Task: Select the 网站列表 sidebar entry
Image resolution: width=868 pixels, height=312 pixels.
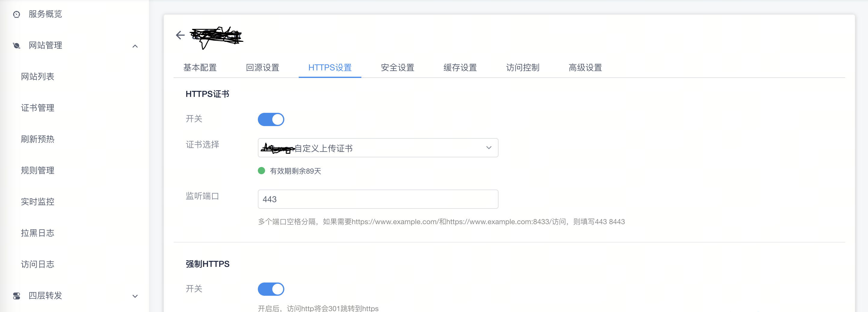Action: pyautogui.click(x=38, y=76)
